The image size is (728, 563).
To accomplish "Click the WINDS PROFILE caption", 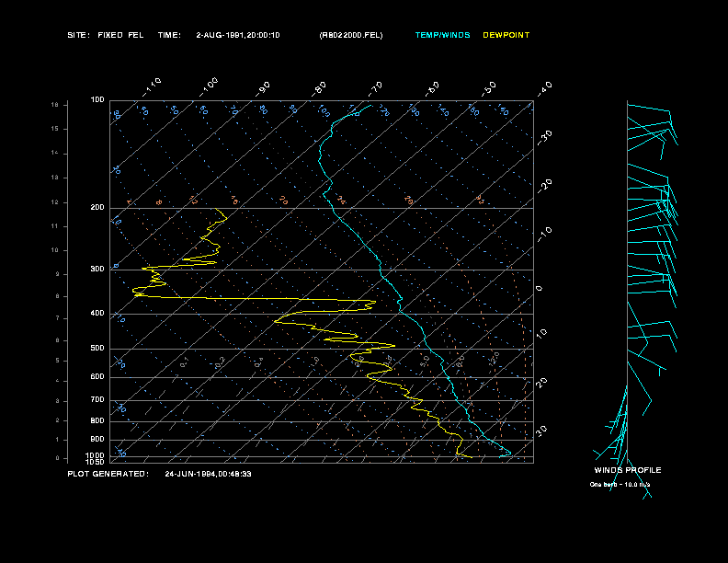I will tap(628, 470).
